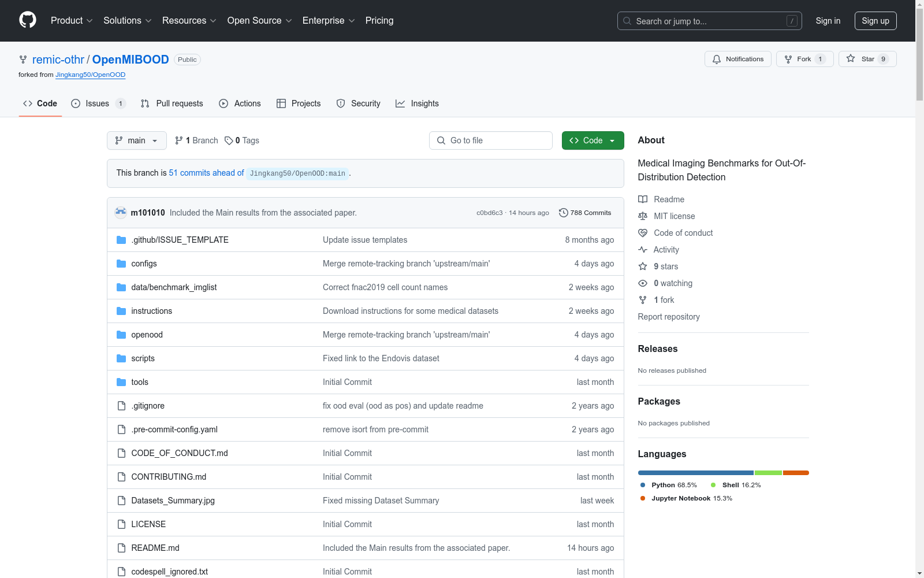Image resolution: width=924 pixels, height=578 pixels.
Task: Click the Python language bar segment
Action: (x=696, y=473)
